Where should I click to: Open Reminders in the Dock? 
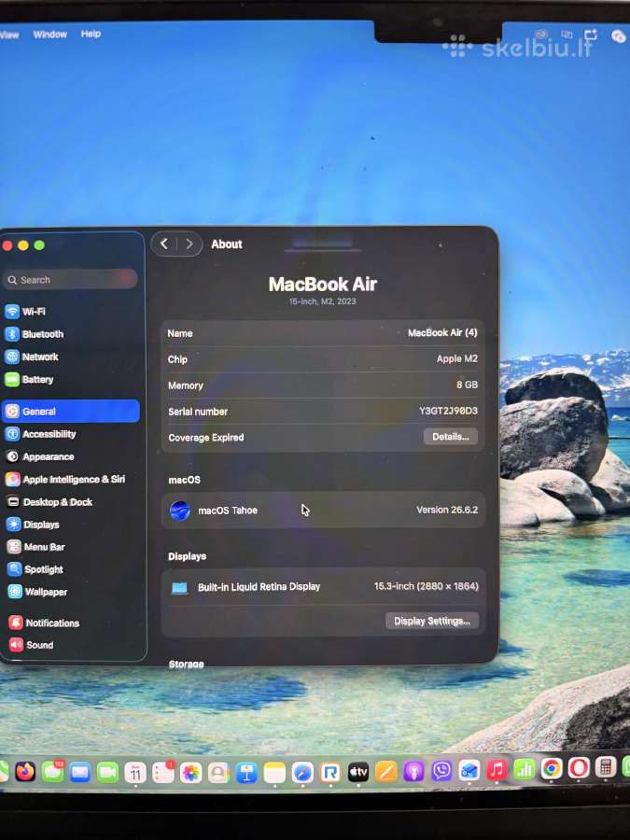(x=162, y=773)
